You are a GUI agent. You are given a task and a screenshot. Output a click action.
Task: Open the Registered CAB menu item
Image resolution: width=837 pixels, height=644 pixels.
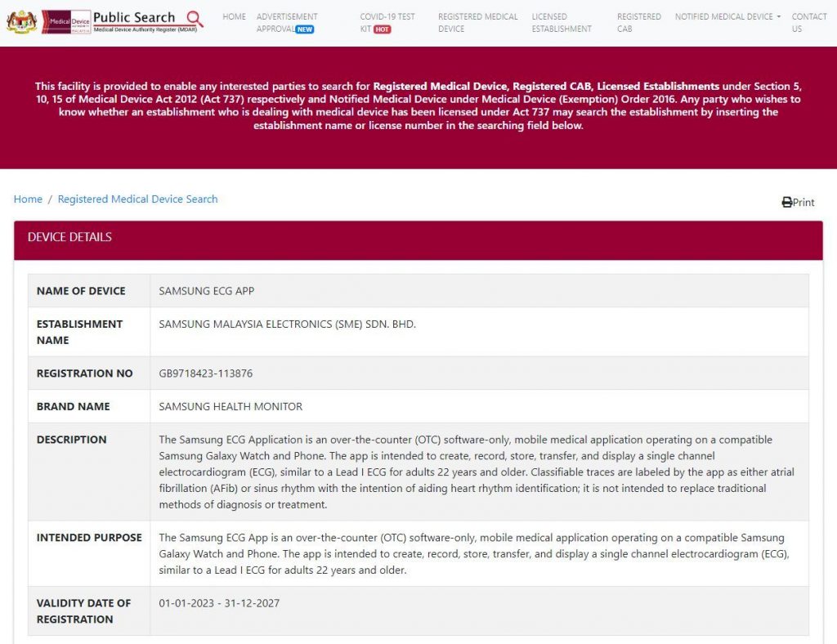tap(639, 22)
